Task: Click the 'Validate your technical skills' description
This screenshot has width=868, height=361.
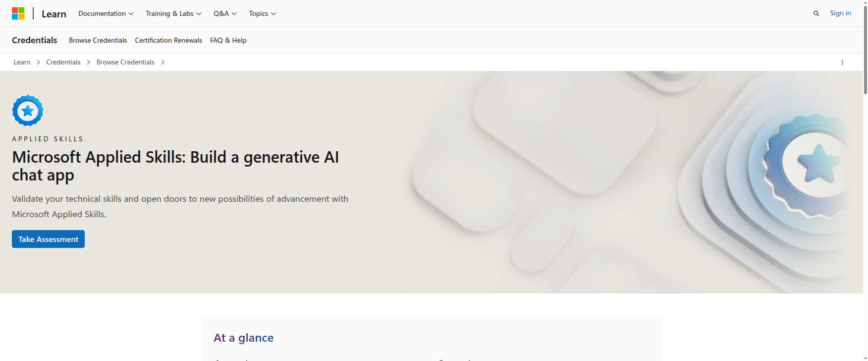Action: coord(180,206)
